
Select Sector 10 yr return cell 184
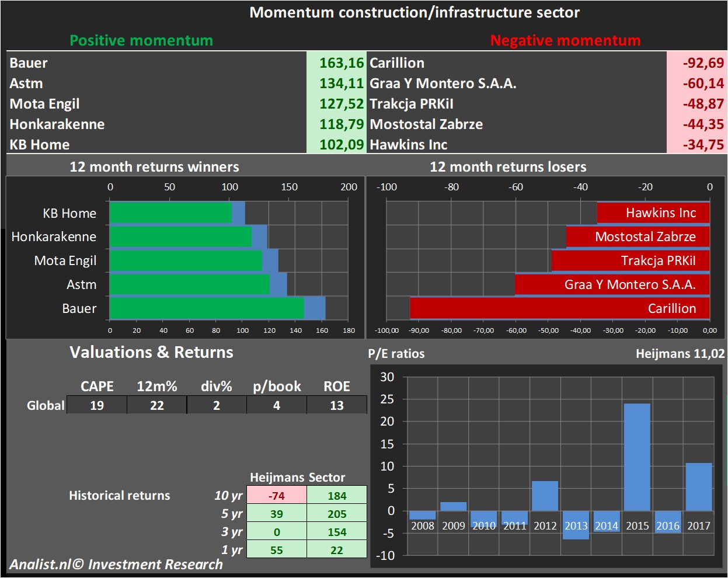(x=337, y=496)
